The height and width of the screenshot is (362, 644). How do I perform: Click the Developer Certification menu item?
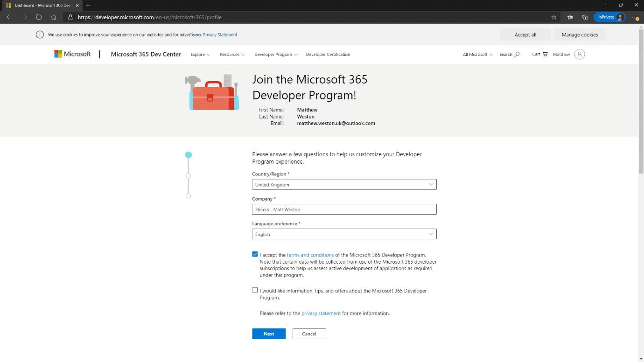coord(328,55)
